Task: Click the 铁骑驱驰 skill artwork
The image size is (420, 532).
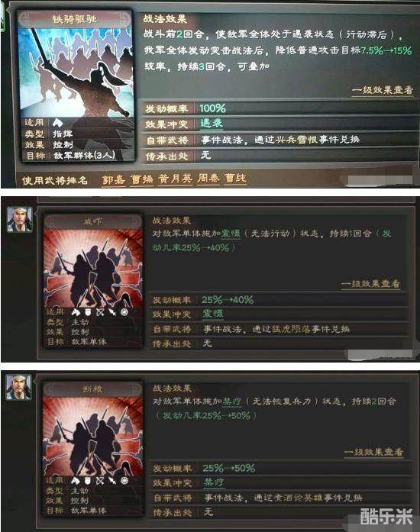Action: [76, 72]
